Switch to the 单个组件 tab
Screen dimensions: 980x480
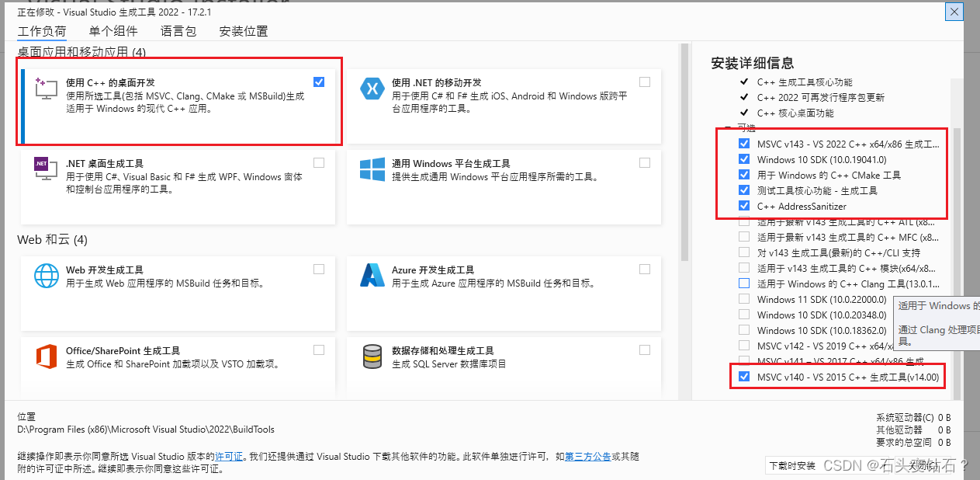coord(113,32)
